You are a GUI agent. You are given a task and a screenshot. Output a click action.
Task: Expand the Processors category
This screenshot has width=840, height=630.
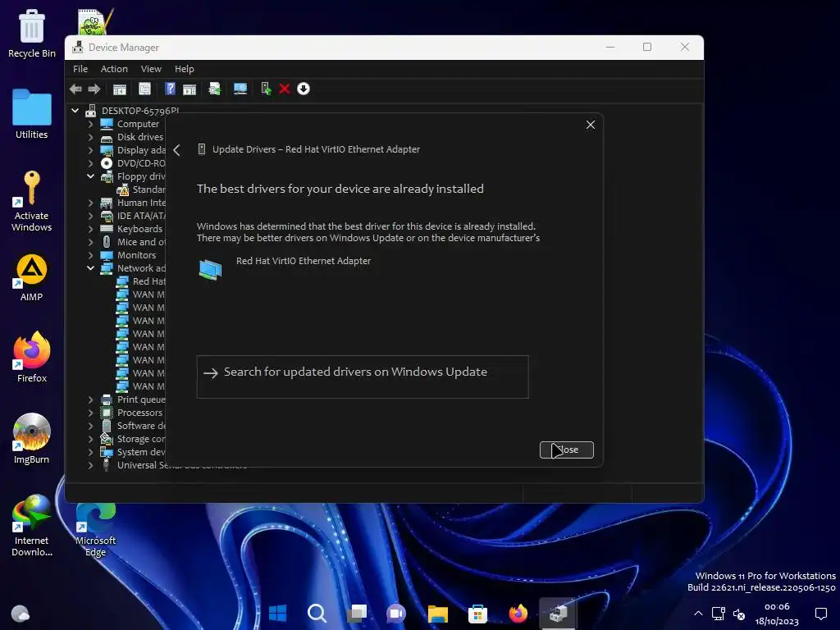(x=90, y=413)
